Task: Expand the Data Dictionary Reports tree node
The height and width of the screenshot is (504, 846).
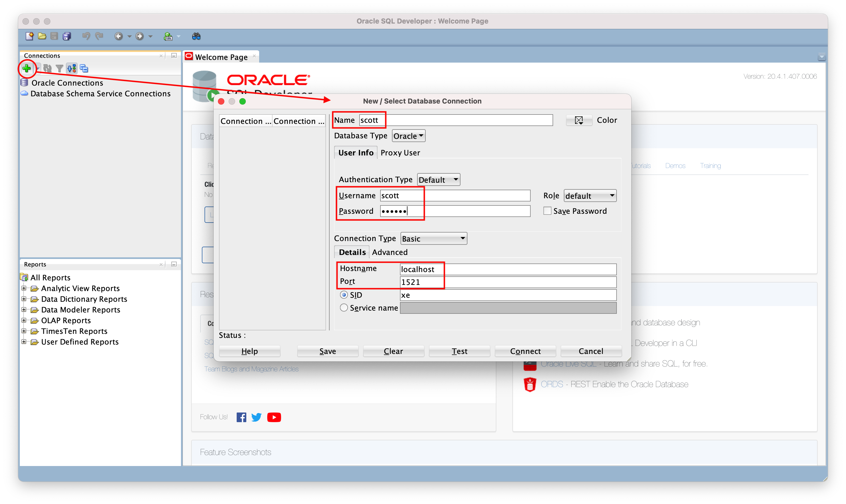Action: tap(24, 299)
